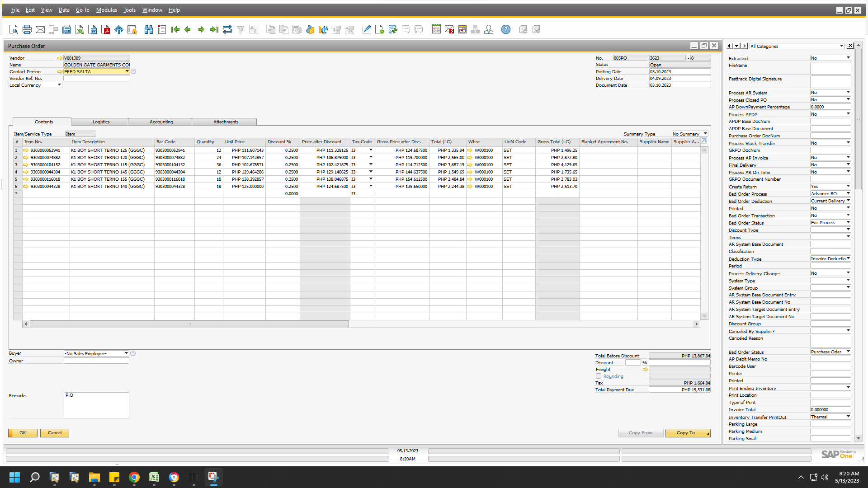Open warehouse link arrow in row 1
Screen dimensions: 868x488
click(x=470, y=150)
